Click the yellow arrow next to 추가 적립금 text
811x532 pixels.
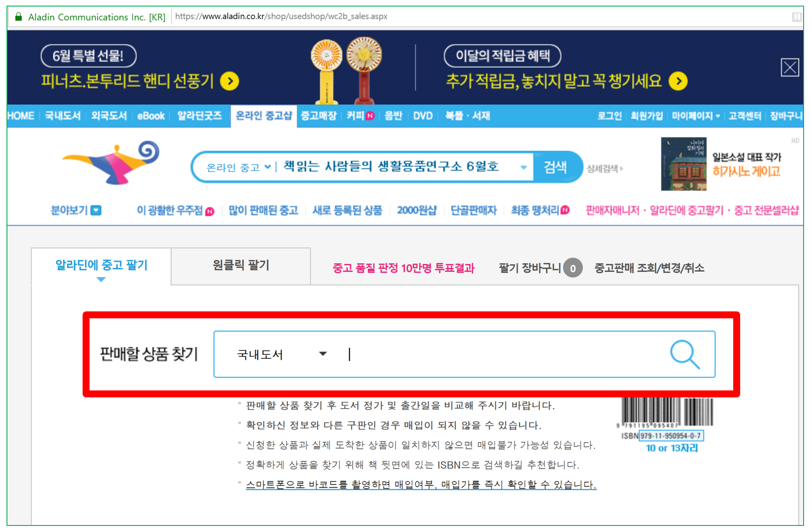tap(678, 81)
